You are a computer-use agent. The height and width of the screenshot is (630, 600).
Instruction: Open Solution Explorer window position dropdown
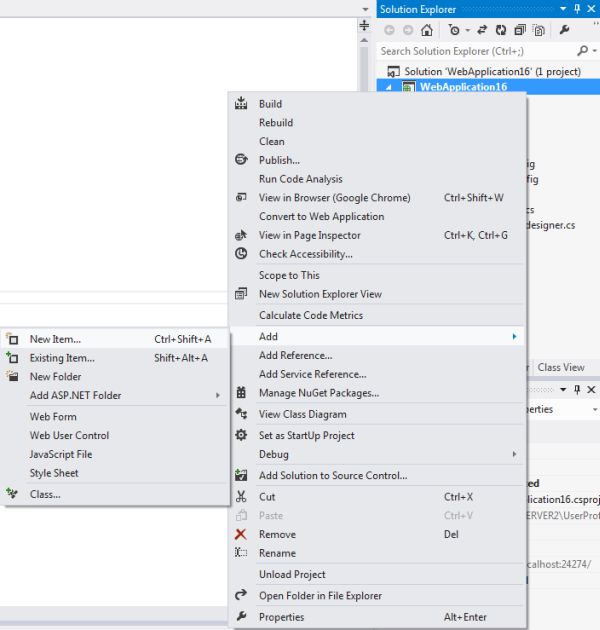click(x=563, y=9)
